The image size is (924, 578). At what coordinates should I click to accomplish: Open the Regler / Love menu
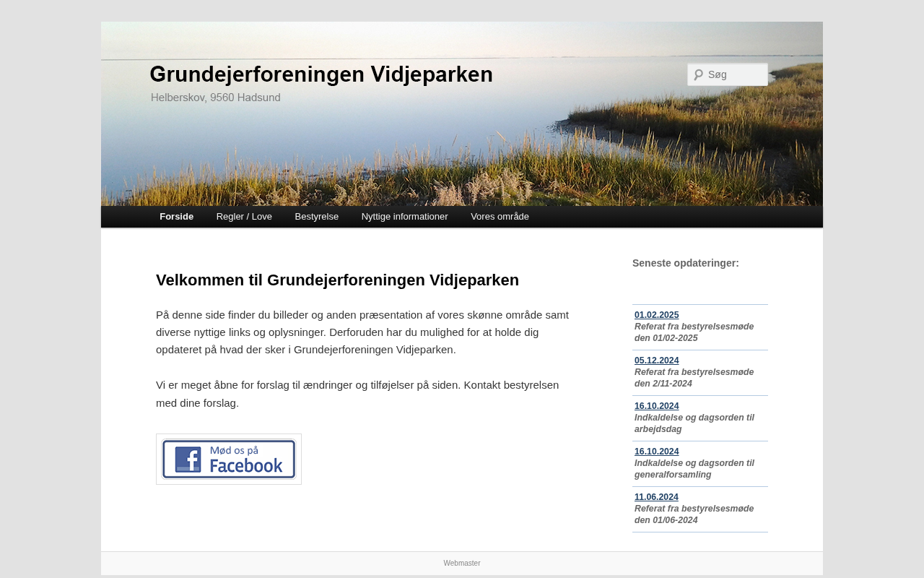[244, 217]
